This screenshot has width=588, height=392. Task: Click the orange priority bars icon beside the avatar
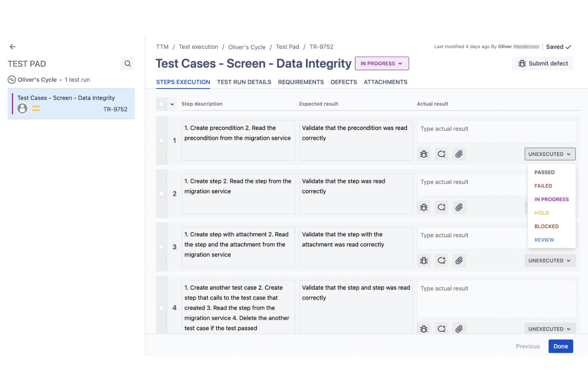click(x=36, y=108)
